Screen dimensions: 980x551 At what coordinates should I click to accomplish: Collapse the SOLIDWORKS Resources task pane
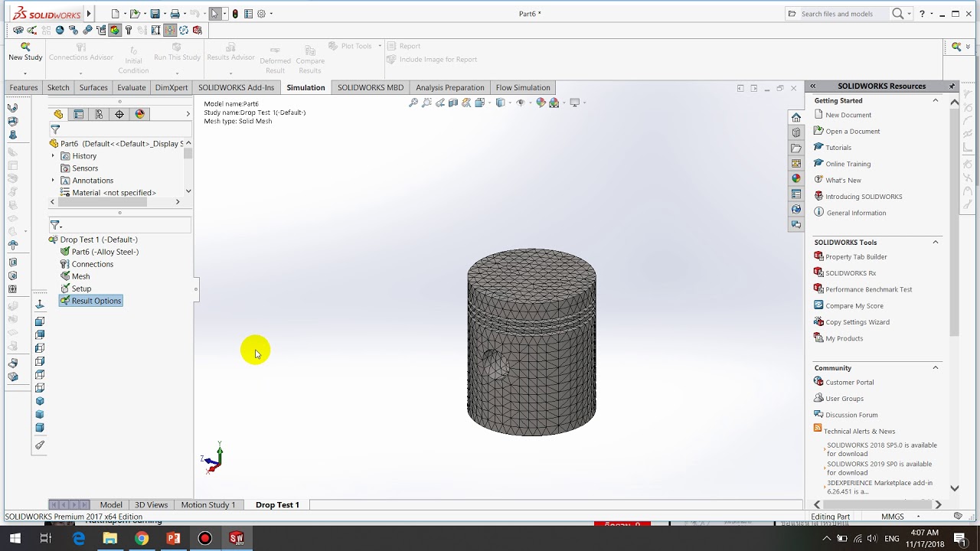point(812,86)
